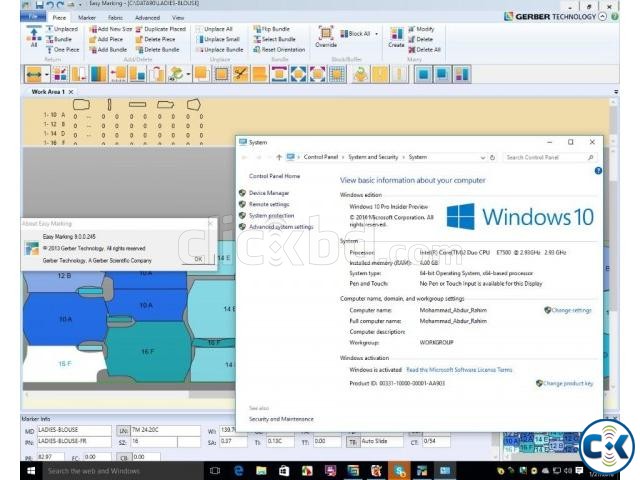Expand address bar history dropdown
The height and width of the screenshot is (480, 640).
click(482, 158)
